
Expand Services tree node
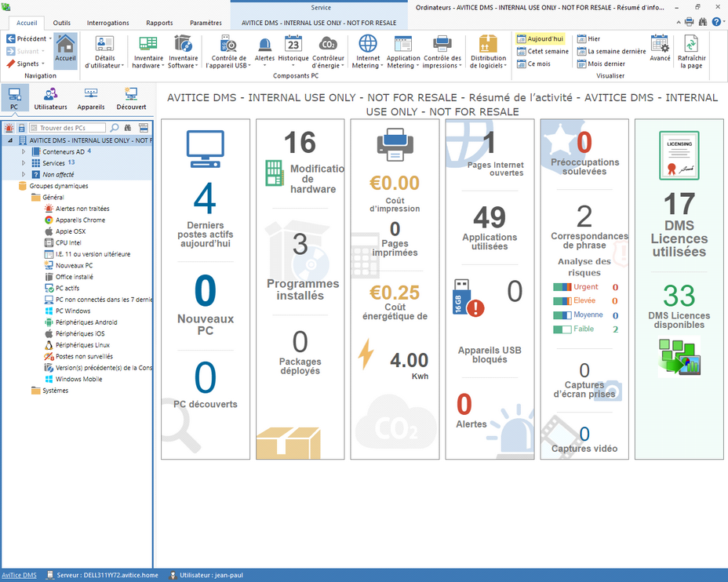[24, 163]
